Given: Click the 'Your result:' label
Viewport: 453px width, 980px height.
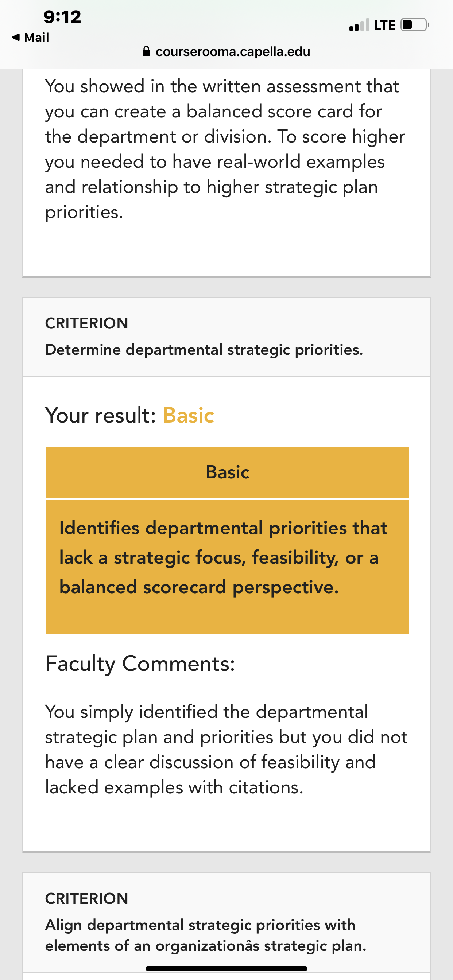Looking at the screenshot, I should 101,415.
